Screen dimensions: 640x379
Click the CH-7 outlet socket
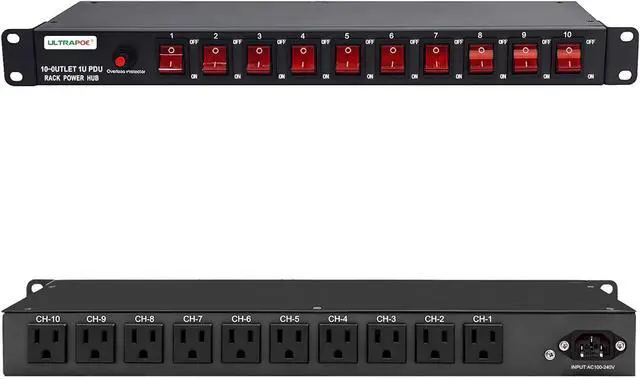(x=192, y=344)
